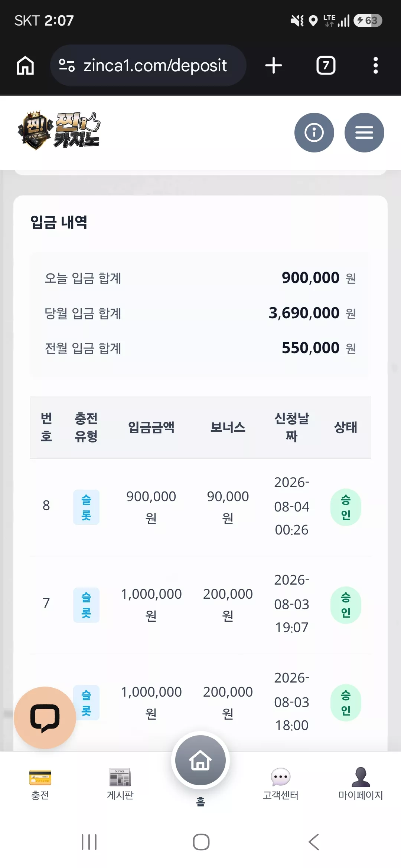Open the browser three-dot menu
The image size is (401, 868).
pos(376,66)
